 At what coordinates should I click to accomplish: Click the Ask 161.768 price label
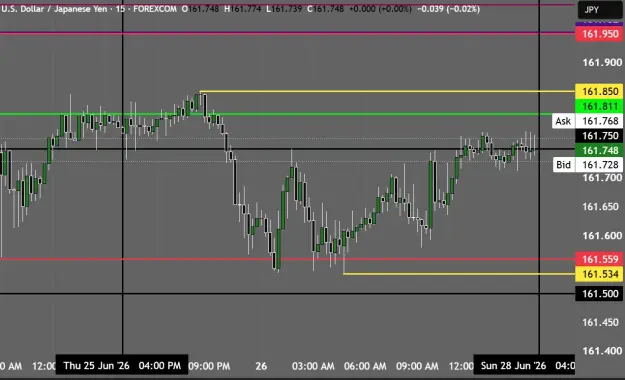click(588, 121)
